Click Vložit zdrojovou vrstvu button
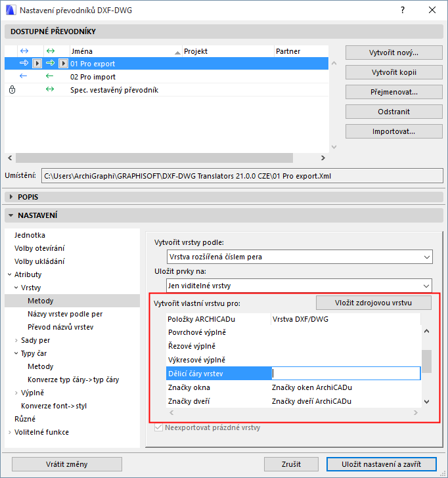Screen dimensions: 448x478 (374, 303)
